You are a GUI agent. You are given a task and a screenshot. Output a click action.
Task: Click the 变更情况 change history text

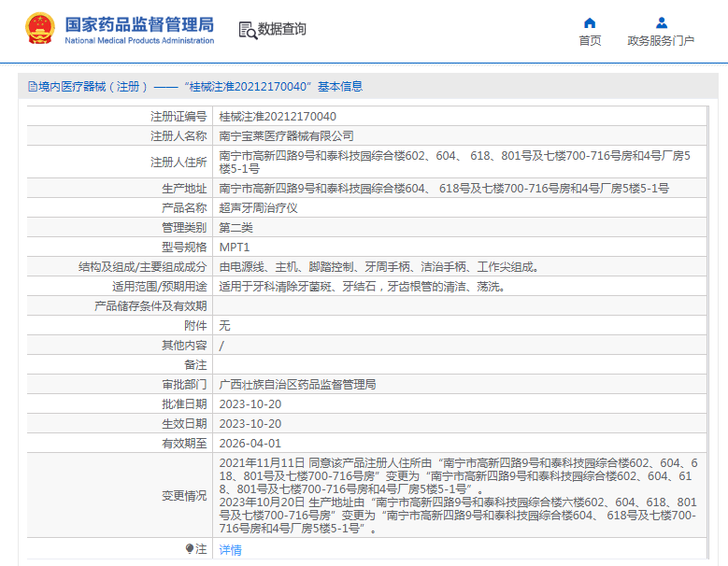coord(458,495)
